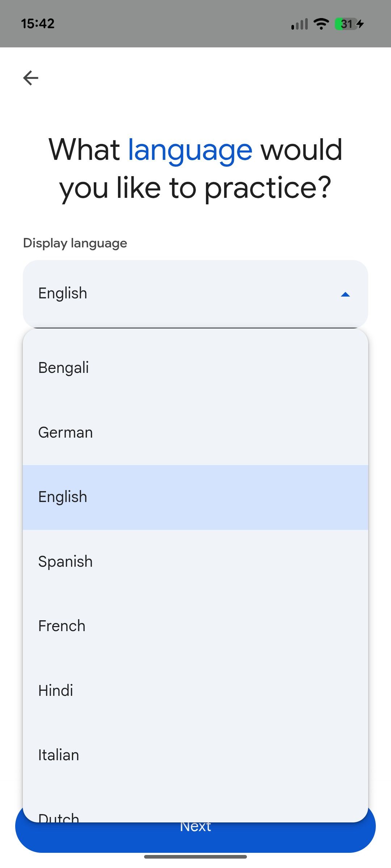The image size is (391, 868).
Task: Tap the battery level indicator
Action: (346, 24)
